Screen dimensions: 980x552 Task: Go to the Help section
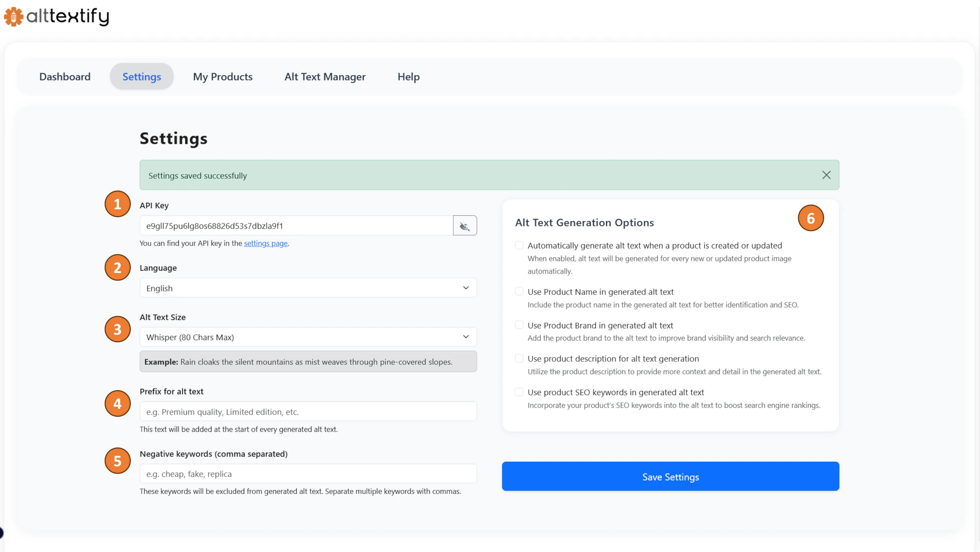tap(408, 76)
